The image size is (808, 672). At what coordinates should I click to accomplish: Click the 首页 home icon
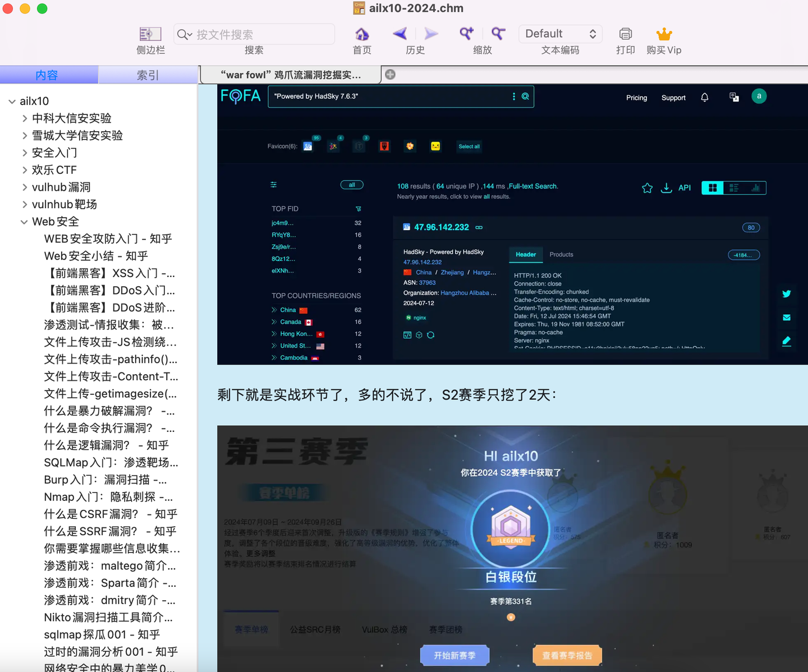[361, 34]
